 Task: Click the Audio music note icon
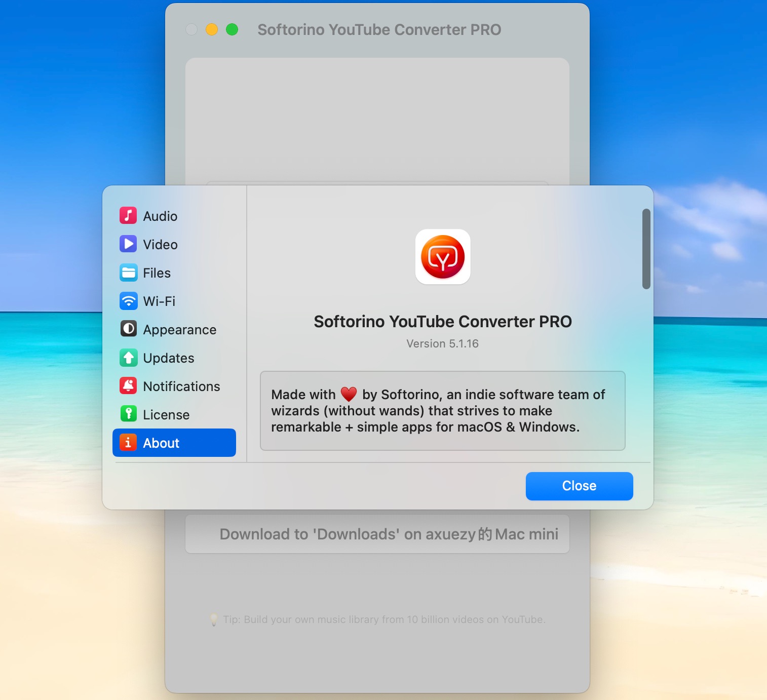128,215
